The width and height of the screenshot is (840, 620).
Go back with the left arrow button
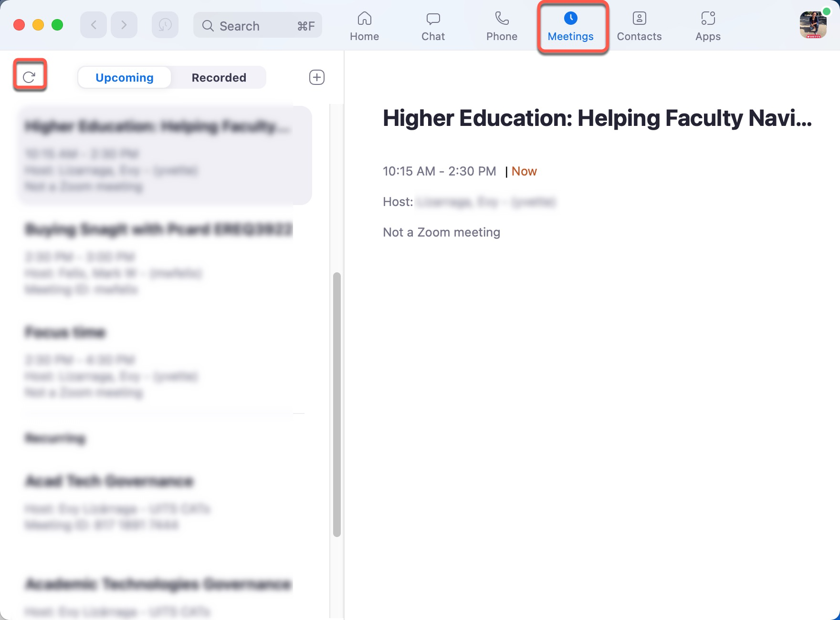pyautogui.click(x=94, y=25)
